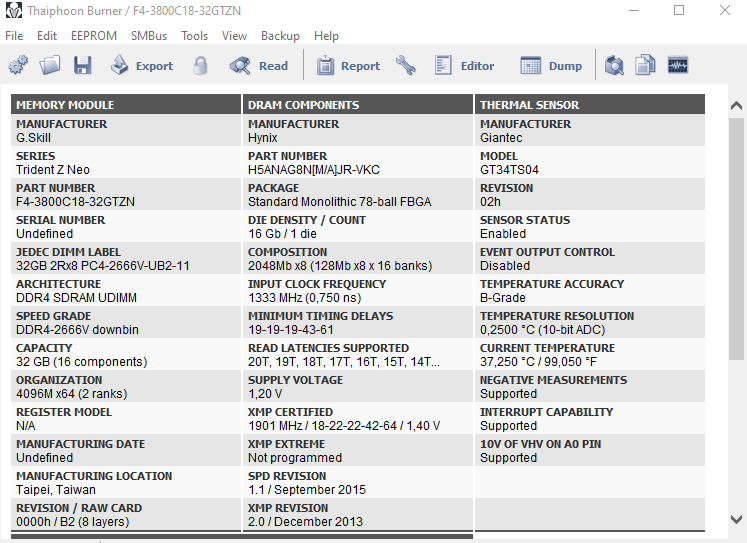Click the sensor status Enabled value

[x=503, y=234]
